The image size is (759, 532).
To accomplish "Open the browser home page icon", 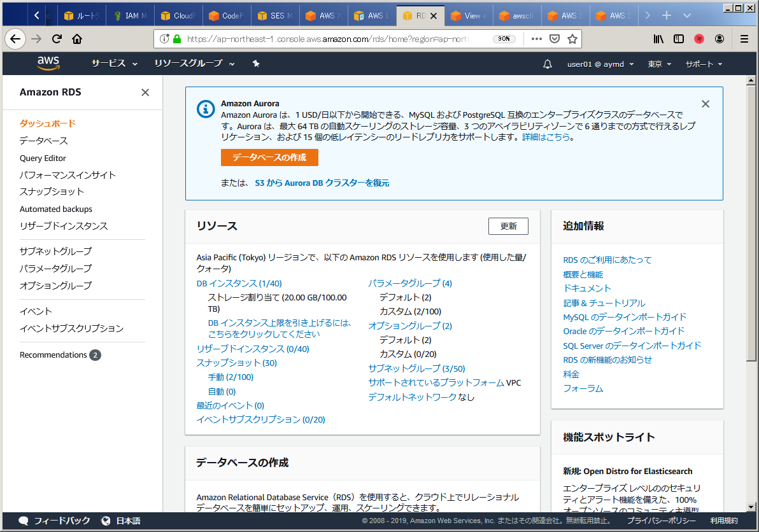I will coord(77,39).
